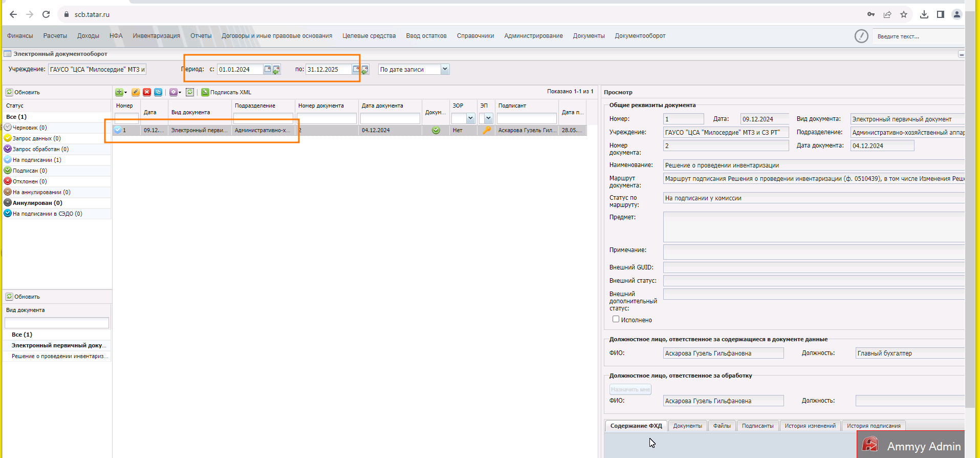This screenshot has height=458, width=980.
Task: Select Решение о проведении инвентариз... document type
Action: pyautogui.click(x=57, y=356)
